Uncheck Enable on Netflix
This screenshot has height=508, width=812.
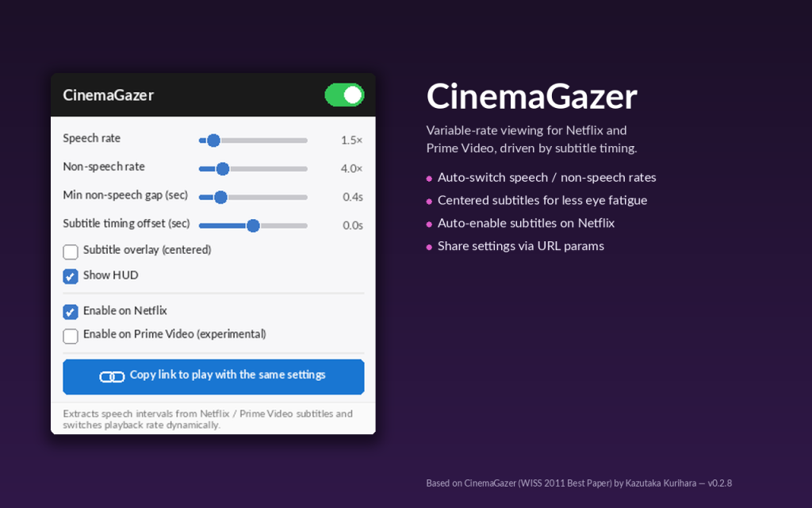pos(71,312)
